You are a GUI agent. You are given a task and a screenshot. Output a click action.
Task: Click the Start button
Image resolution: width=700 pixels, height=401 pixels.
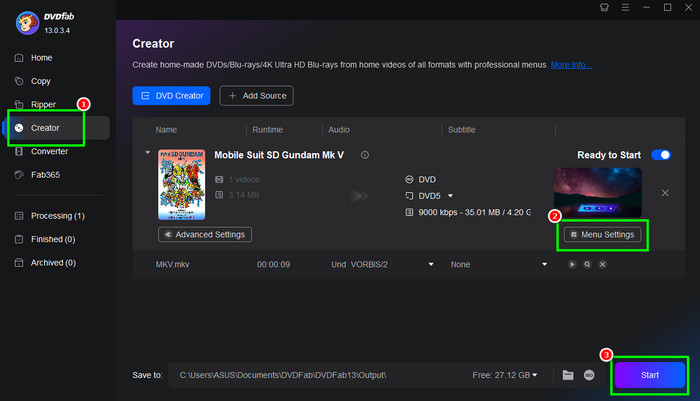650,375
